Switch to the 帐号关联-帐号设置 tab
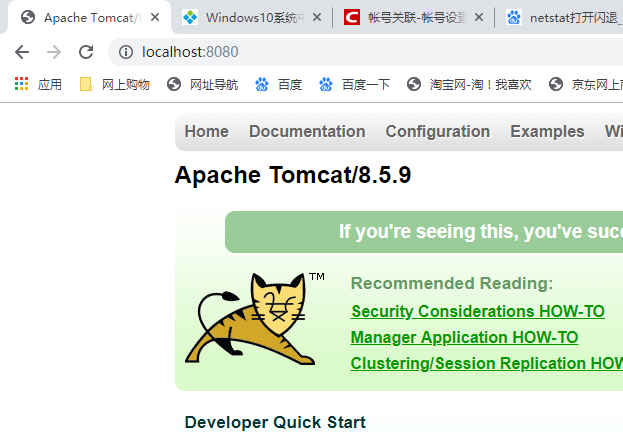The height and width of the screenshot is (432, 623). (414, 17)
